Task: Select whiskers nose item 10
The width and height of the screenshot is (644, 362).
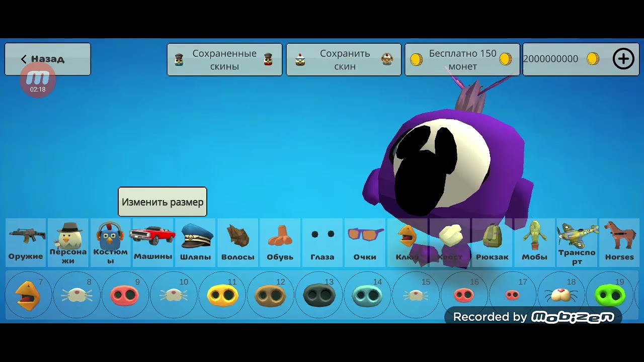Action: point(174,296)
